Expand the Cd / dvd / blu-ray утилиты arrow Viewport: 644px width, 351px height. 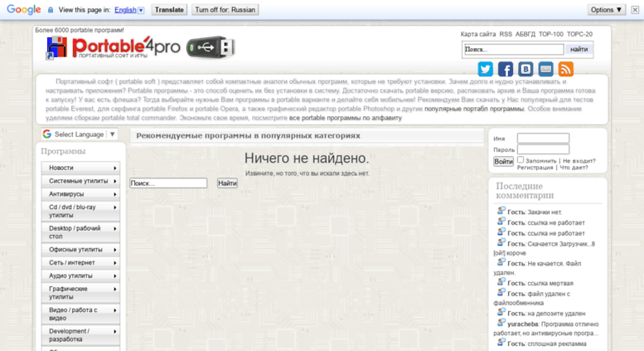pos(115,207)
